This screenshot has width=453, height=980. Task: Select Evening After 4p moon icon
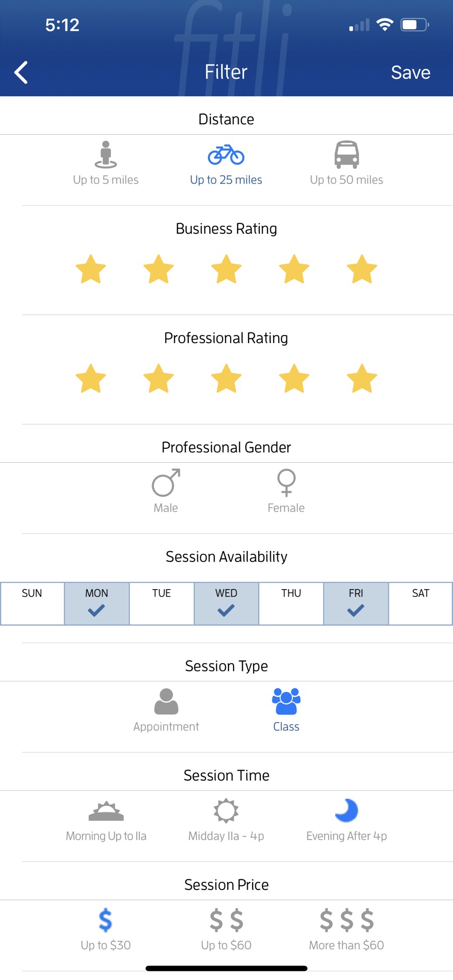[x=346, y=810]
